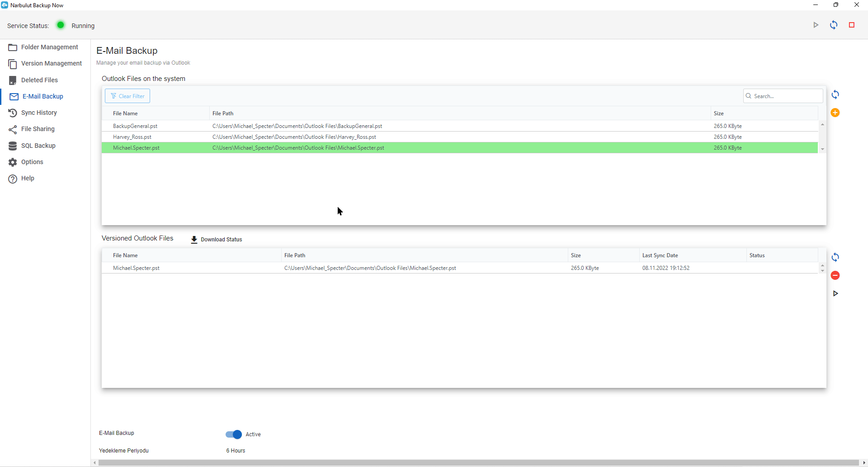Image resolution: width=868 pixels, height=467 pixels.
Task: Open File Sharing page
Action: pyautogui.click(x=38, y=129)
